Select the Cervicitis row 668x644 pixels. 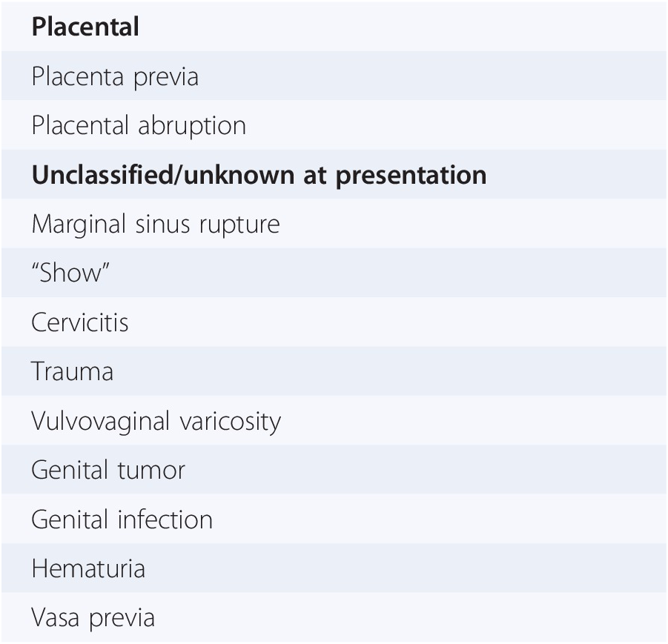(334, 322)
